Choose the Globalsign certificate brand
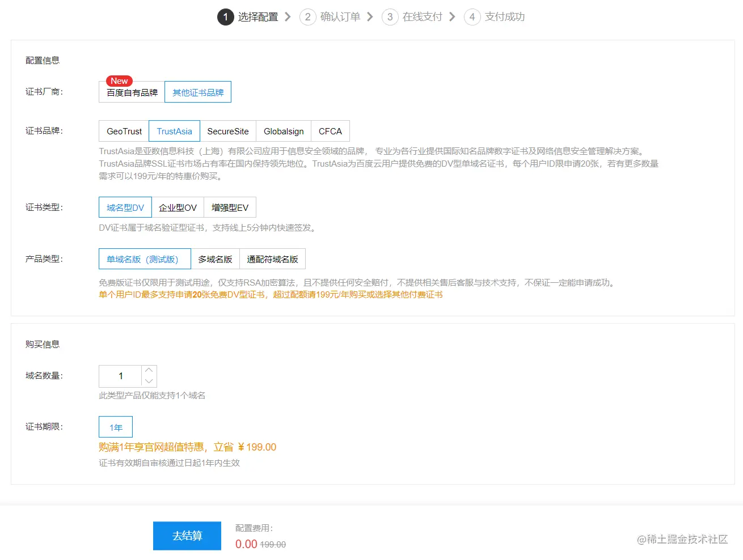Viewport: 743px width, 560px height. 284,131
